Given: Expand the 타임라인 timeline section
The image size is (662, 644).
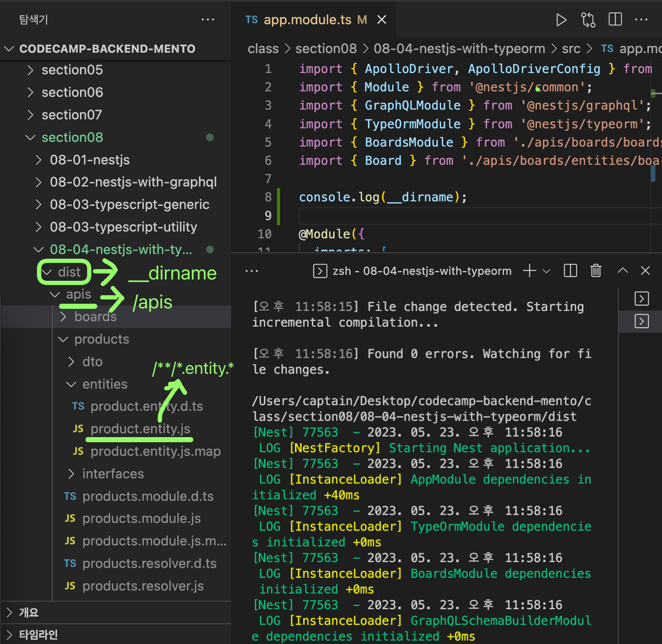Looking at the screenshot, I should click(116, 635).
